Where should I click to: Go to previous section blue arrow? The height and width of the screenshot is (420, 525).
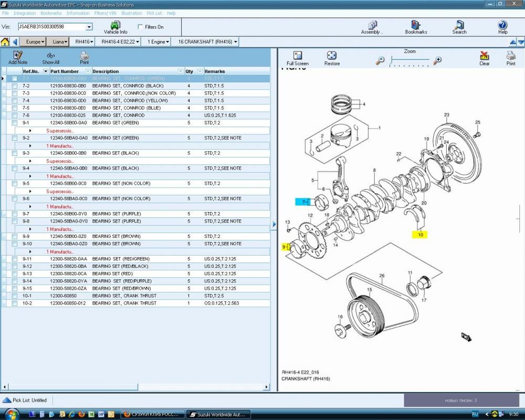click(512, 42)
